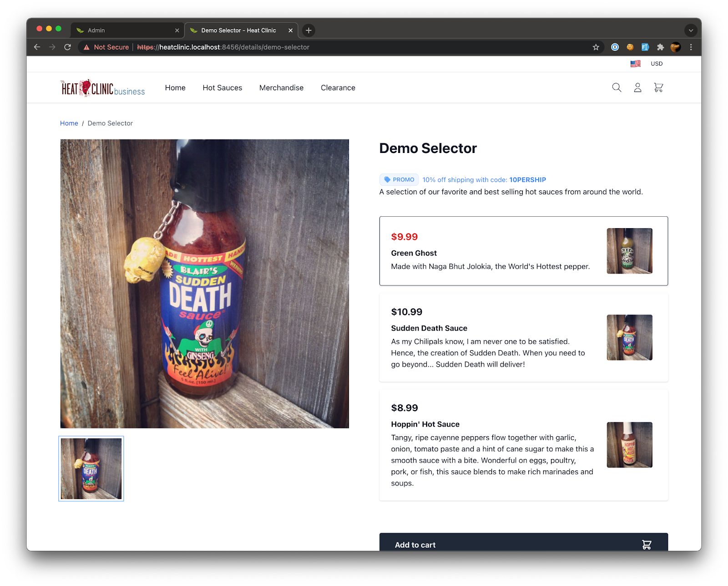Open the 1Password extension icon

[x=615, y=47]
